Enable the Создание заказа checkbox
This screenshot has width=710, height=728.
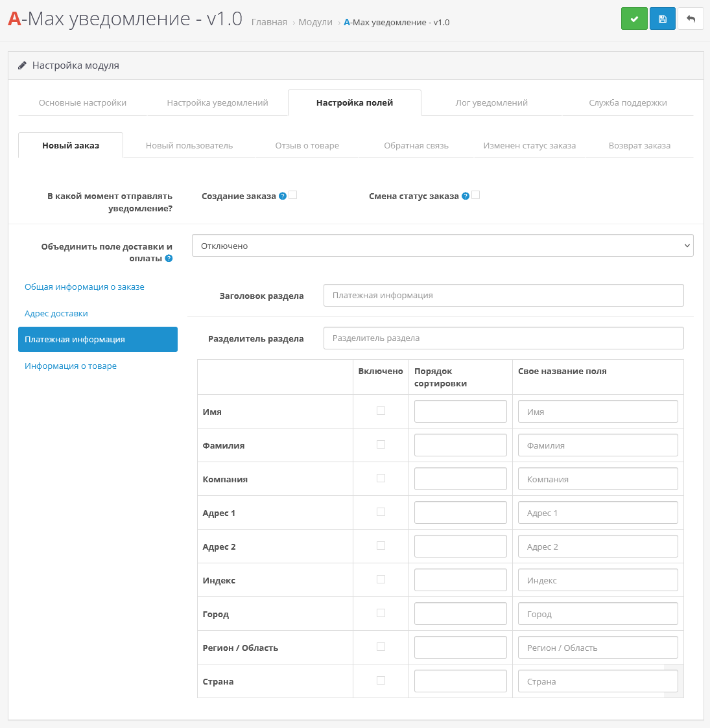[293, 195]
